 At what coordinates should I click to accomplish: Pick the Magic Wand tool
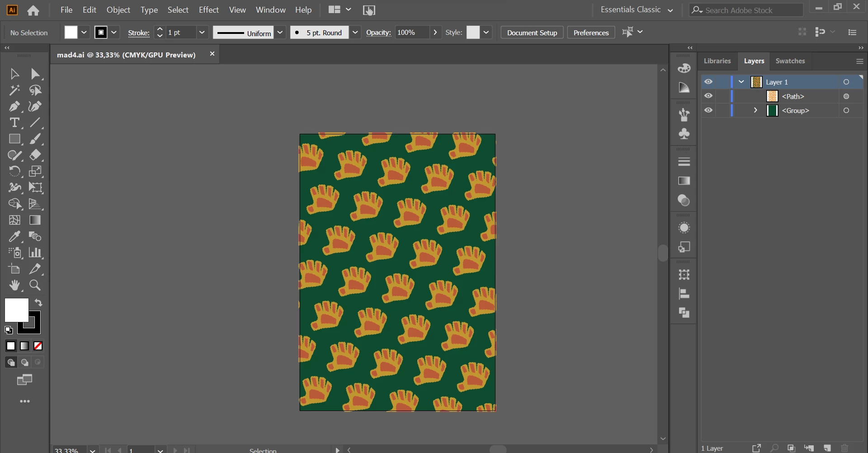[x=14, y=90]
